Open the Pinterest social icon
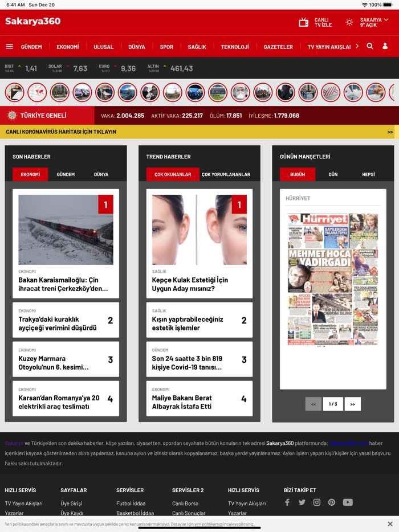Screen dimensions: 399x532 (332, 502)
